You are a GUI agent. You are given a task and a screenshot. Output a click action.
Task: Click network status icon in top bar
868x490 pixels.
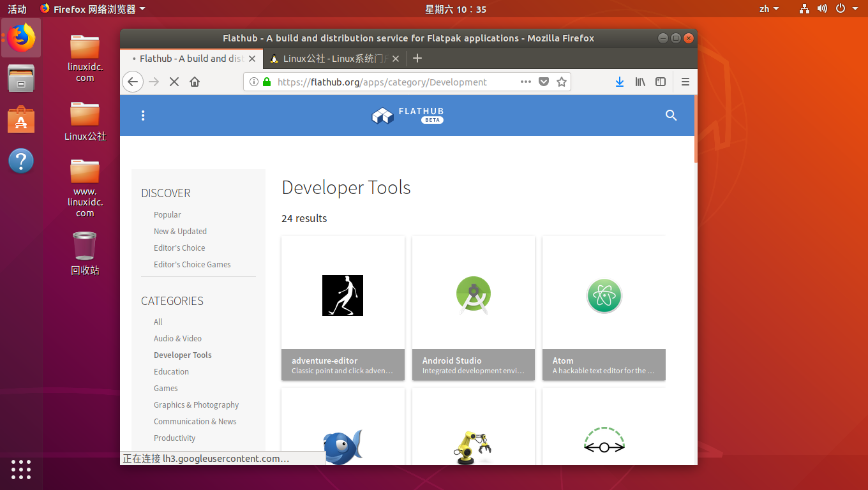pyautogui.click(x=804, y=9)
